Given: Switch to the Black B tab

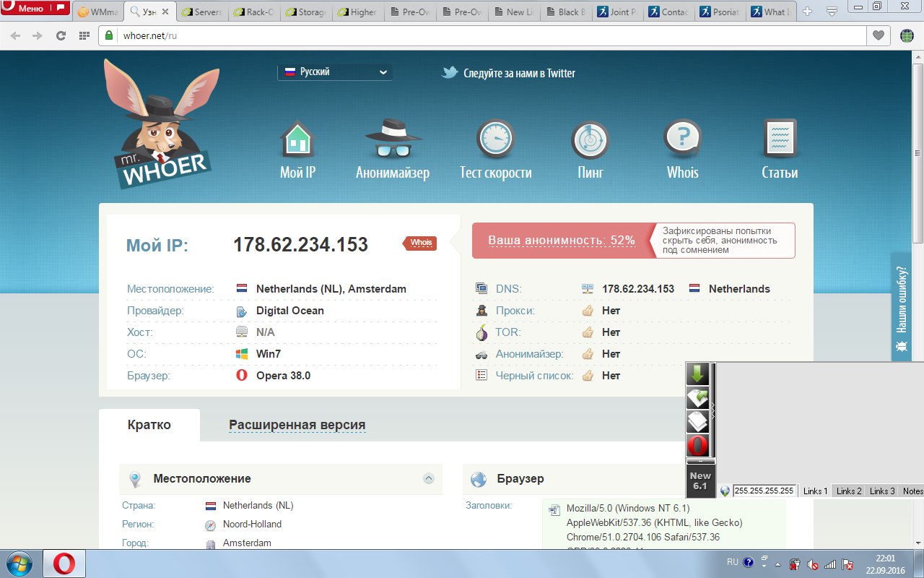Looking at the screenshot, I should [566, 12].
